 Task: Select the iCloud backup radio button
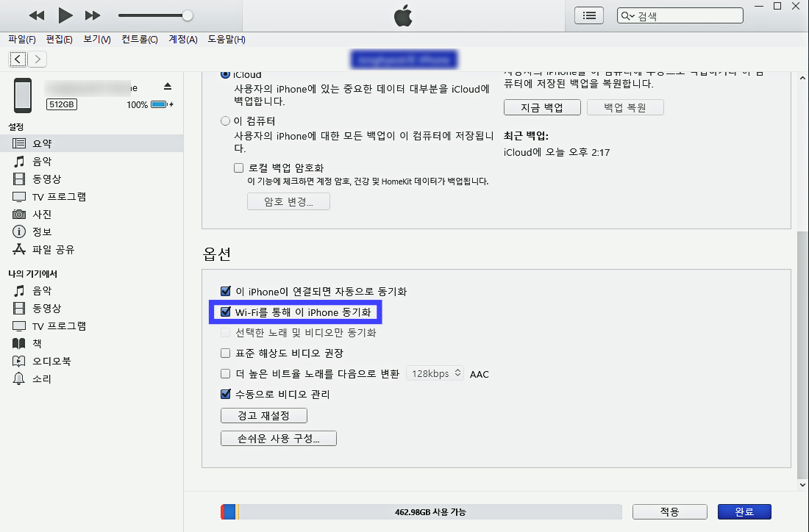[x=226, y=73]
